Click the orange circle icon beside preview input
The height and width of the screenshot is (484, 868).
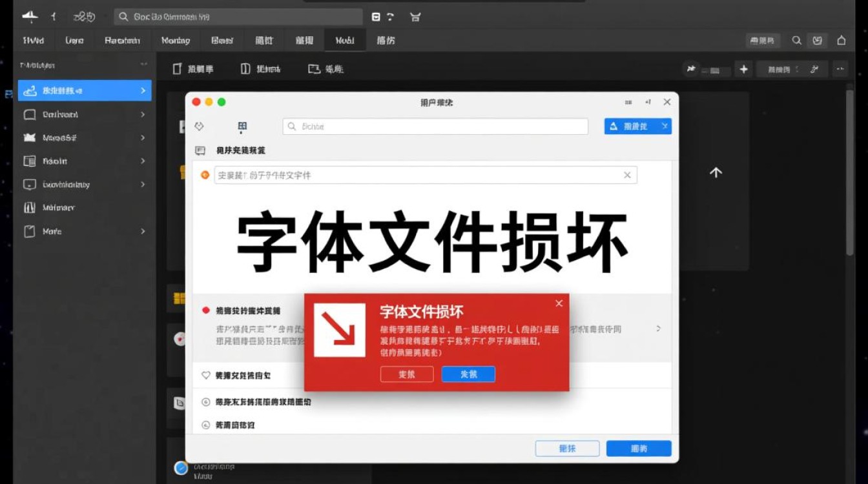point(205,175)
